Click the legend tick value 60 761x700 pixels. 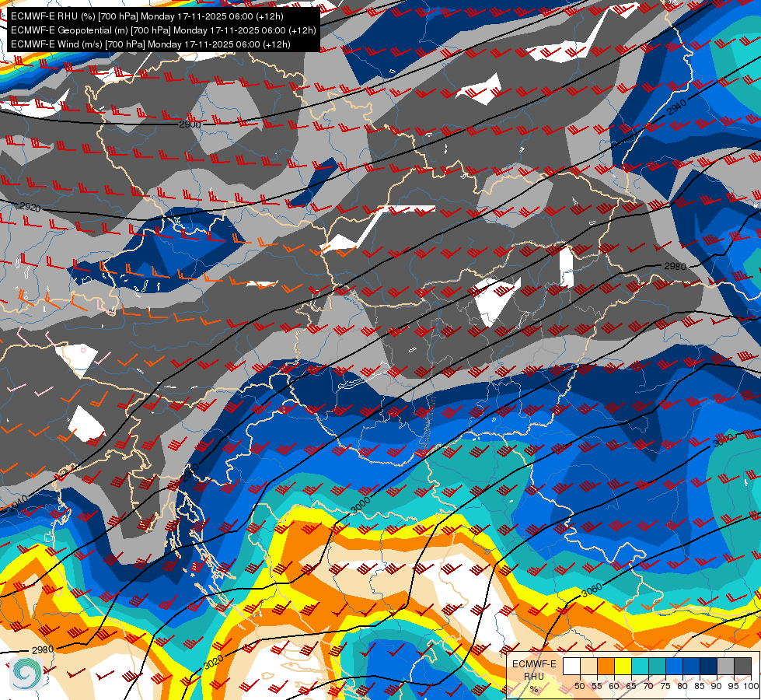coord(614,686)
